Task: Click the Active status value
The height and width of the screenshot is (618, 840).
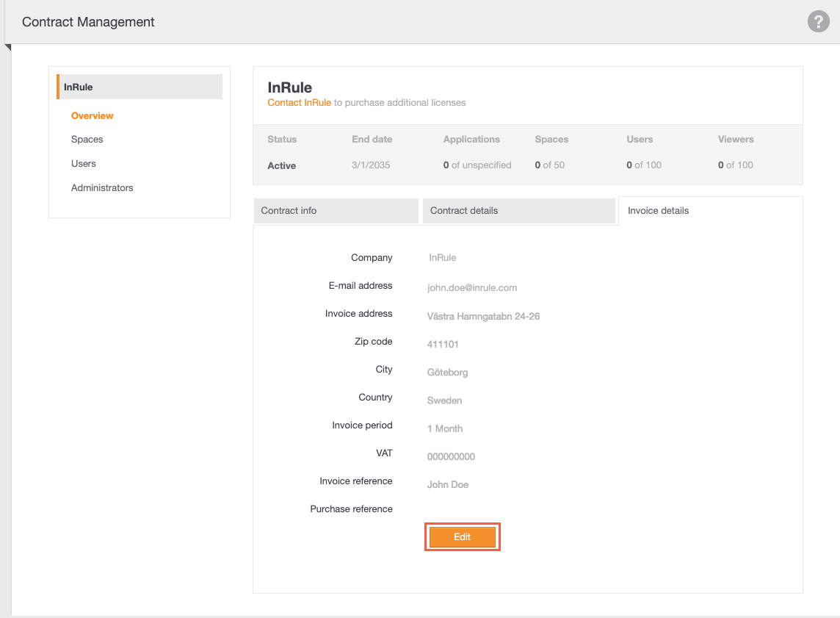Action: pos(281,165)
